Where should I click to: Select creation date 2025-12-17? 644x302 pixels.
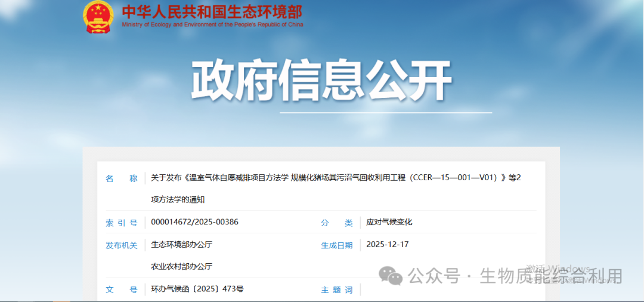click(388, 244)
